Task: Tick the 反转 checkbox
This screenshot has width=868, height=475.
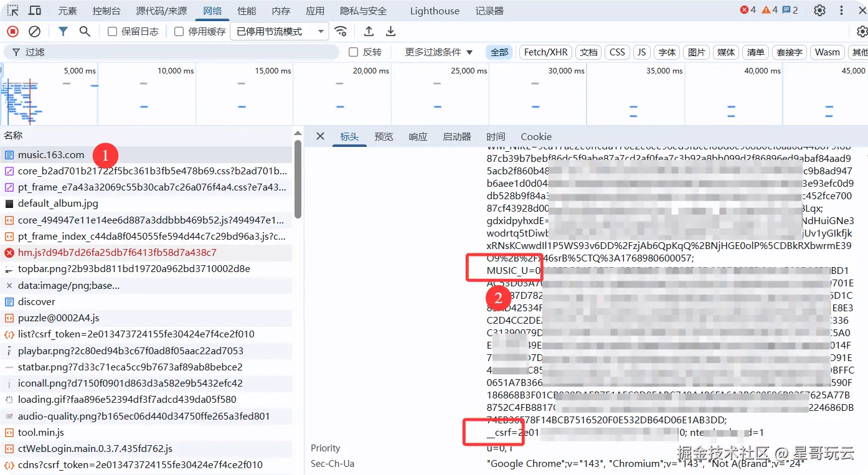Action: coord(353,52)
